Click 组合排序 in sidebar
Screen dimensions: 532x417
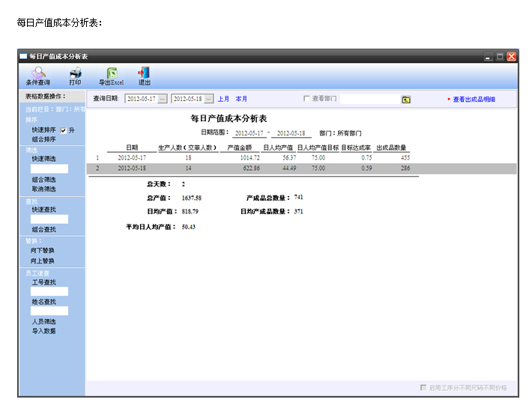tap(43, 139)
